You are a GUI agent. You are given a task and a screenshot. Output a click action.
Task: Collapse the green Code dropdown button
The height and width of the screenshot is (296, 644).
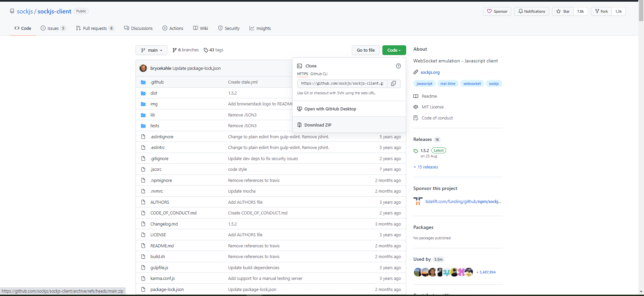(x=394, y=50)
